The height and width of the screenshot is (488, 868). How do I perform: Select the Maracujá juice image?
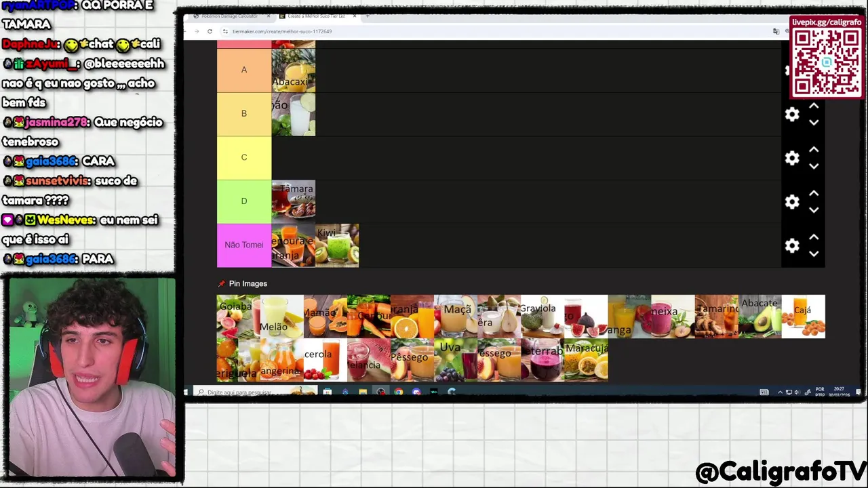[x=586, y=360]
